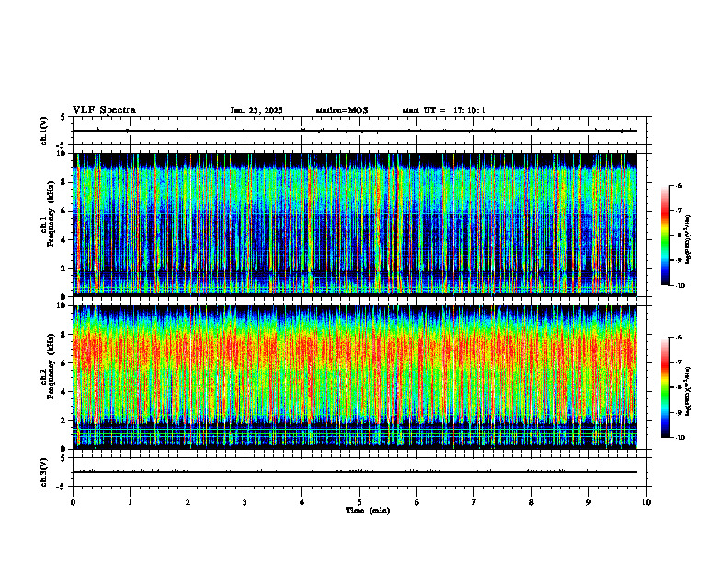The image size is (728, 563).
Task: Click the "ch.1(V)" waveform axis label
Action: tap(43, 131)
